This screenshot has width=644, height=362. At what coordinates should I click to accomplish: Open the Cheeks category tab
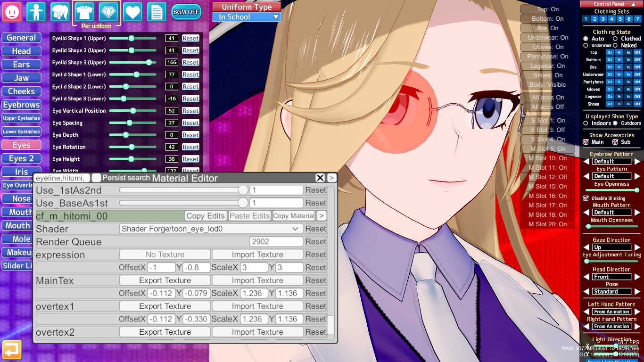(21, 91)
